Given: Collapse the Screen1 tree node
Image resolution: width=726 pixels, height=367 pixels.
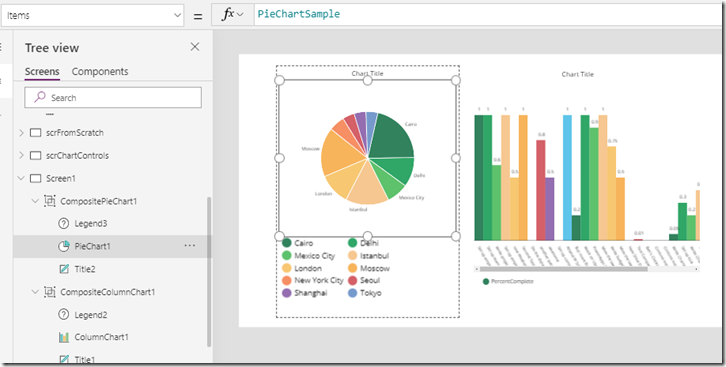Looking at the screenshot, I should coord(21,178).
